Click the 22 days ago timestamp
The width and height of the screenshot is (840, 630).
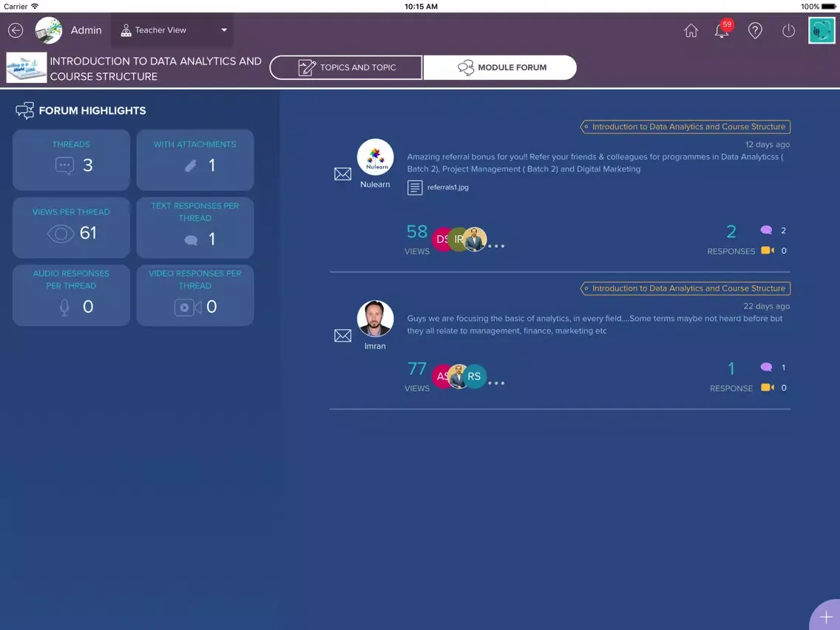(x=766, y=306)
